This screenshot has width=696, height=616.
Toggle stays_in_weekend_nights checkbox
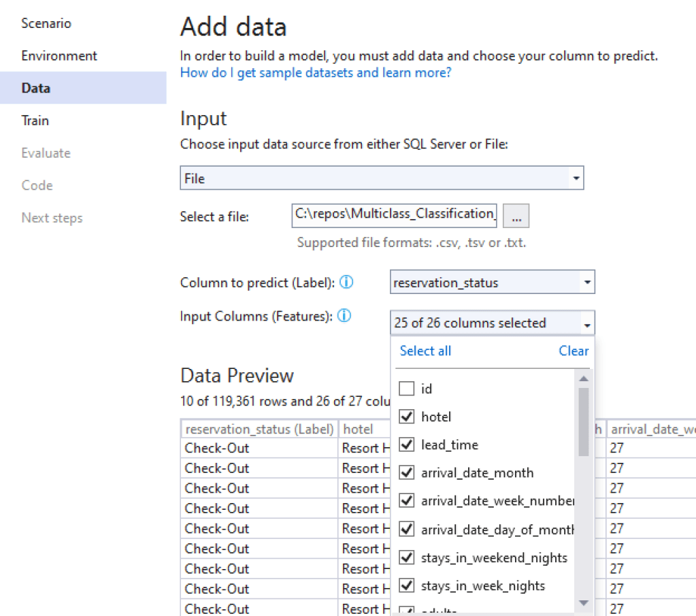(x=407, y=557)
